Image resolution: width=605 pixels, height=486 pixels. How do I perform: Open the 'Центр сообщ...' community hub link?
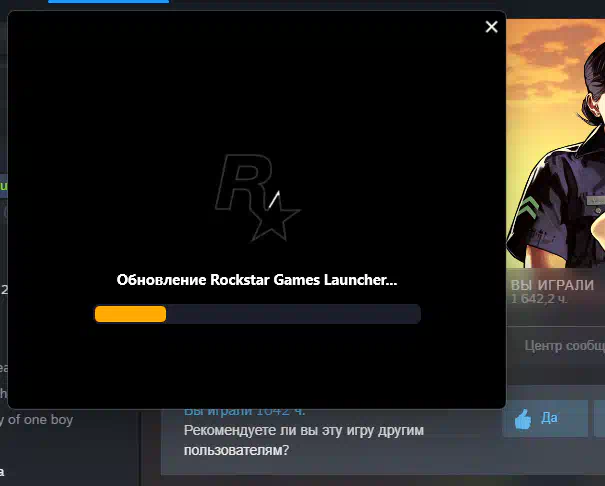click(564, 346)
